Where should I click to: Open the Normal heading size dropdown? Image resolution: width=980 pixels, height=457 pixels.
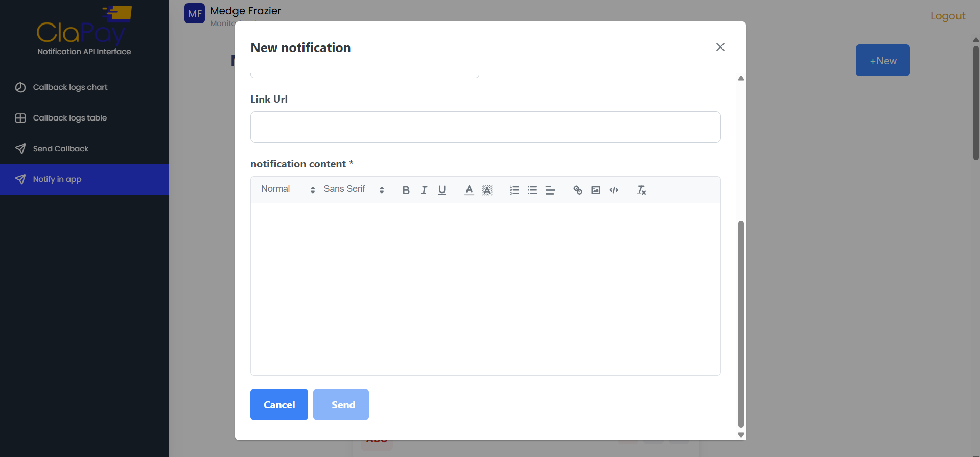[x=288, y=189]
